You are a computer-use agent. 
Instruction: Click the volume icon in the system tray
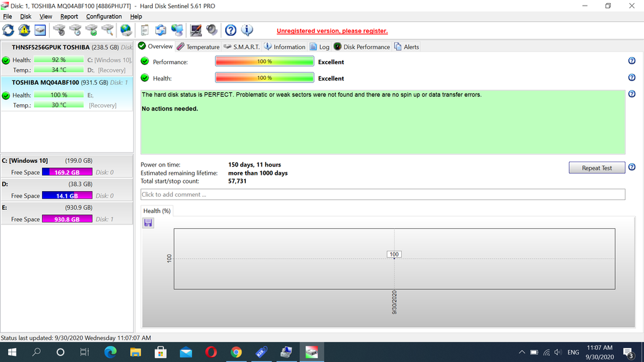(558, 352)
